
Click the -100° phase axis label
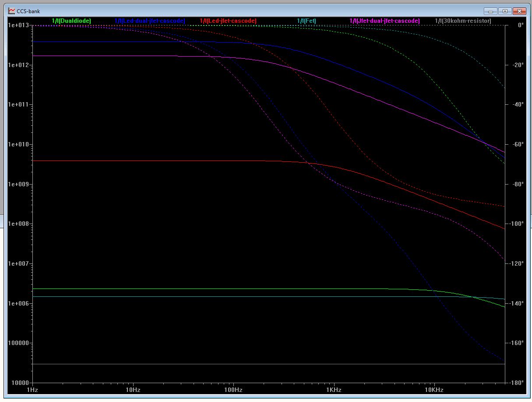point(517,224)
